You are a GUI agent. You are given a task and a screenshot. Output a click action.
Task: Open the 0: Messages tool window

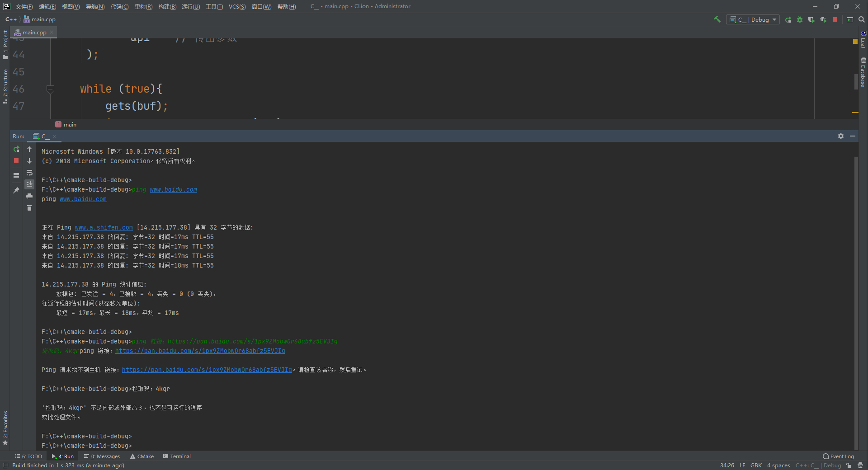102,456
